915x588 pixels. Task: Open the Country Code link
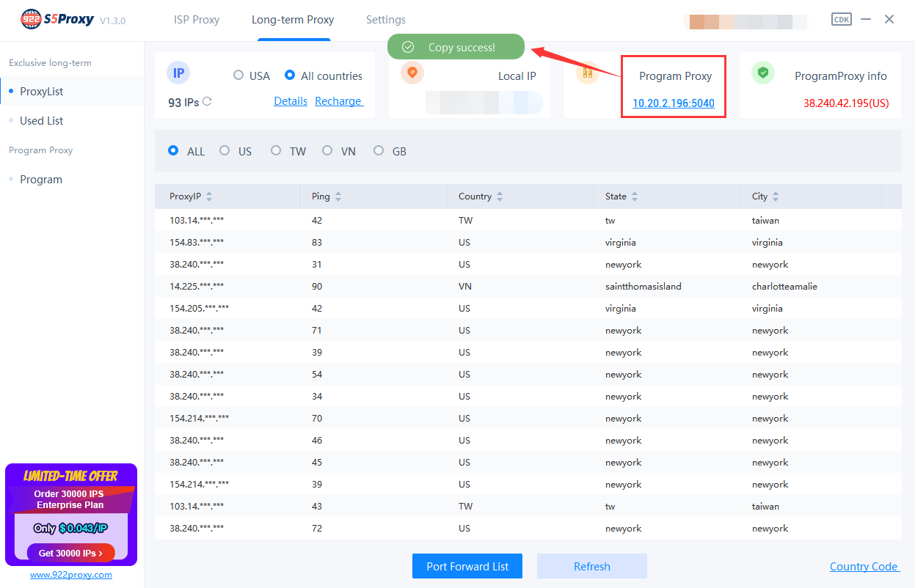tap(864, 566)
